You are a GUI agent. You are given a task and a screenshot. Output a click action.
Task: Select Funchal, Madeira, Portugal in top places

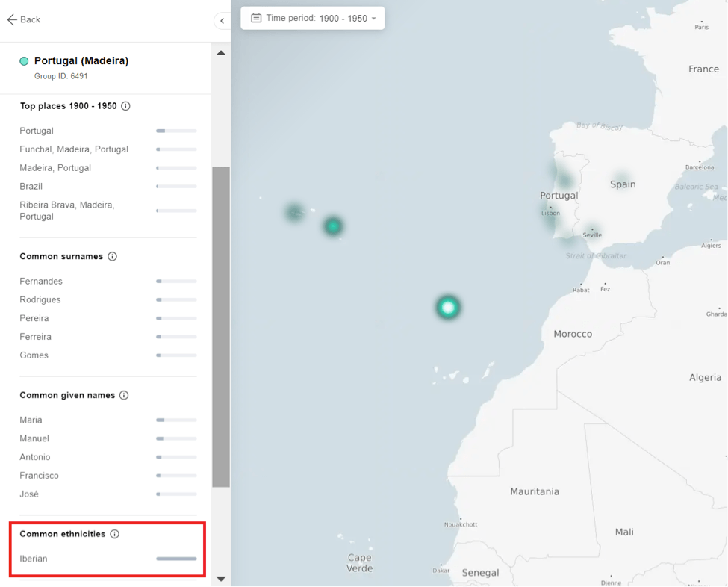[x=74, y=149]
